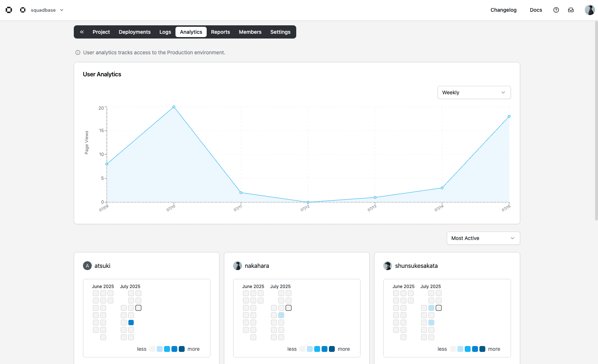The height and width of the screenshot is (364, 598).
Task: Expand the squadbase workspace switcher
Action: 61,10
